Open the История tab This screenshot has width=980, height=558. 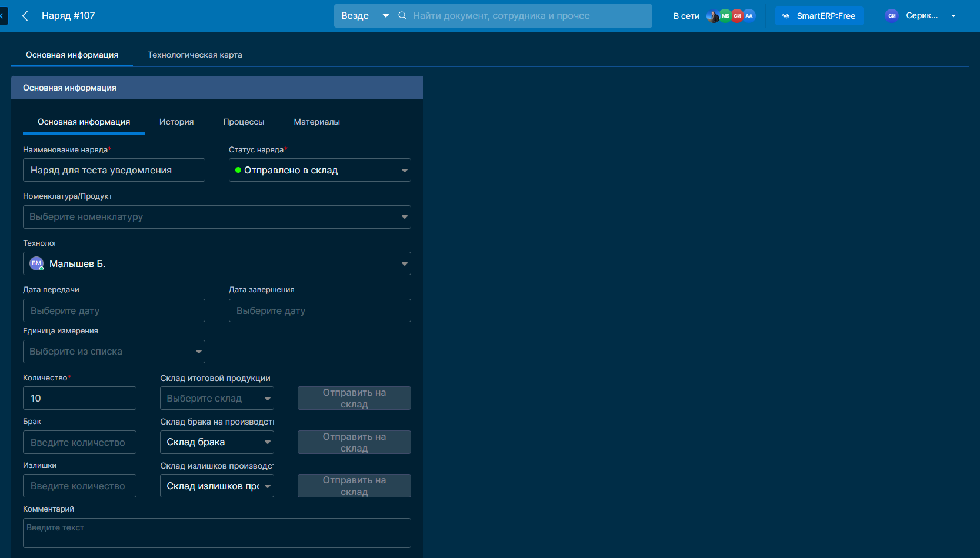176,122
